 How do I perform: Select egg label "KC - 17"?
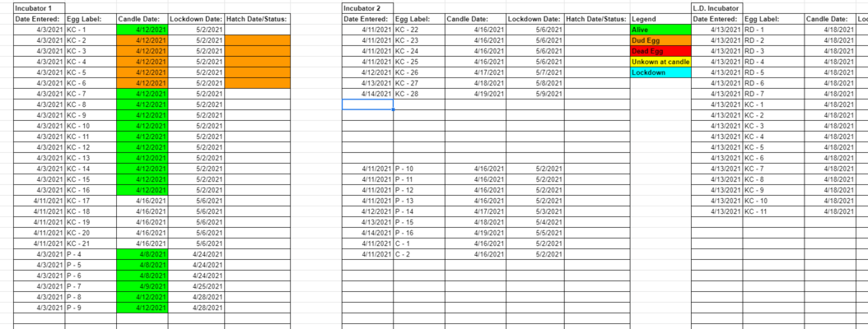pos(91,201)
